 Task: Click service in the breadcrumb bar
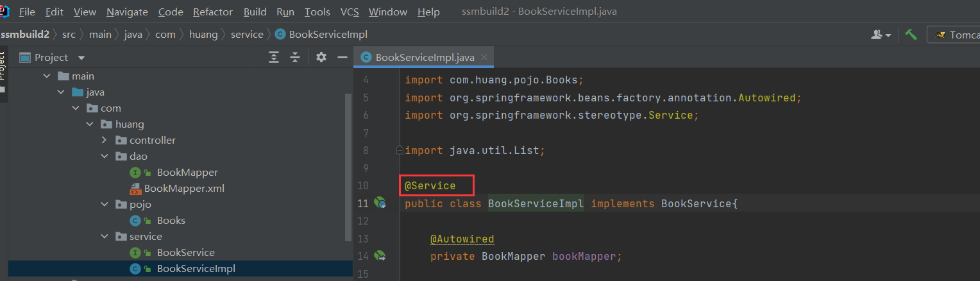247,34
